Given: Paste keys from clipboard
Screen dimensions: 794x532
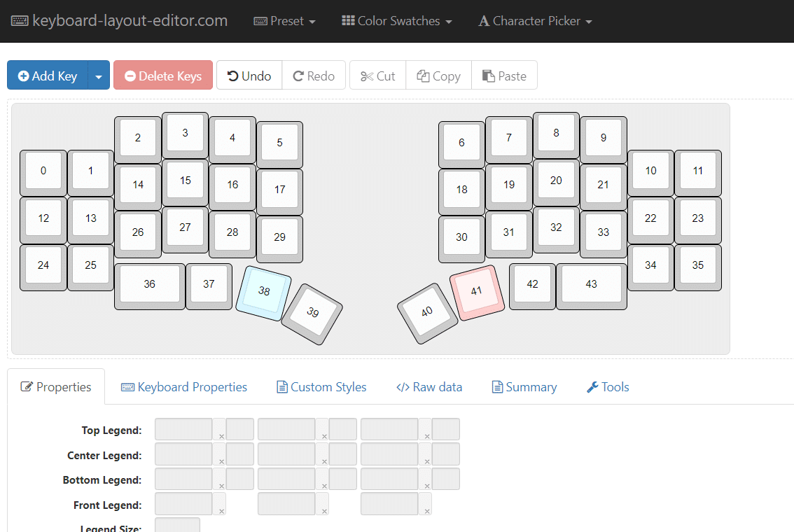Looking at the screenshot, I should (x=504, y=76).
